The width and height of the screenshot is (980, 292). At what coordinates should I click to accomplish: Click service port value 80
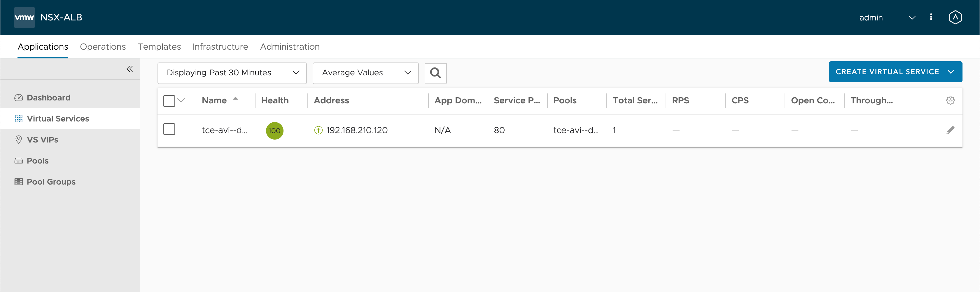pos(499,131)
